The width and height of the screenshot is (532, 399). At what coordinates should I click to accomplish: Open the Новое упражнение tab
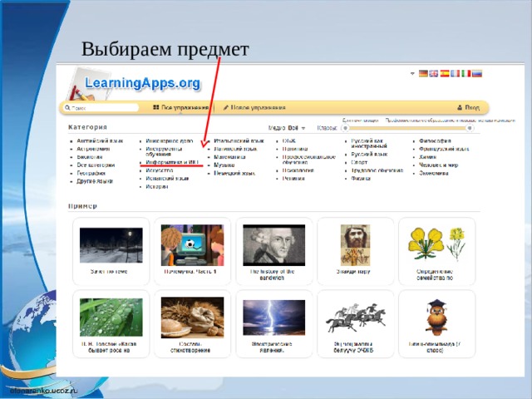tap(254, 107)
